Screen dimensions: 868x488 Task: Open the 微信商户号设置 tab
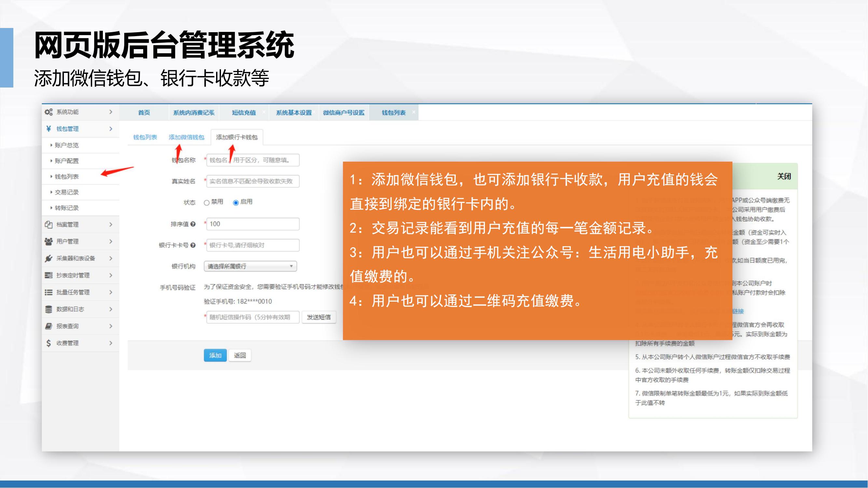(x=344, y=113)
